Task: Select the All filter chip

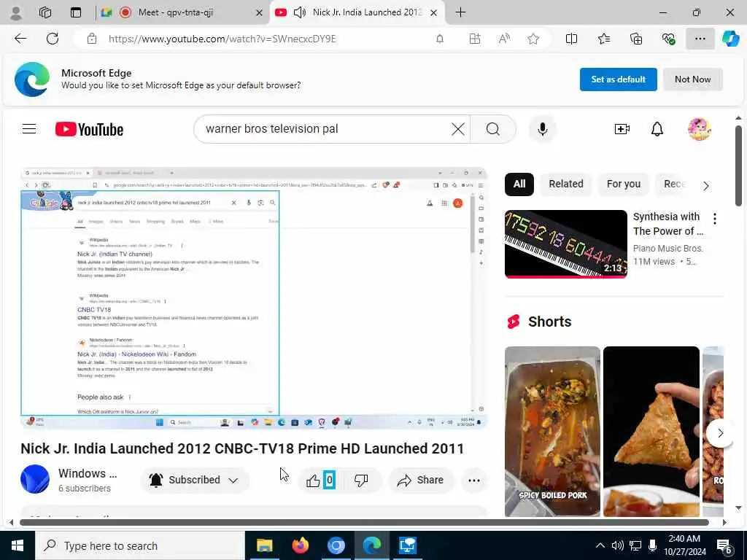Action: click(x=519, y=184)
